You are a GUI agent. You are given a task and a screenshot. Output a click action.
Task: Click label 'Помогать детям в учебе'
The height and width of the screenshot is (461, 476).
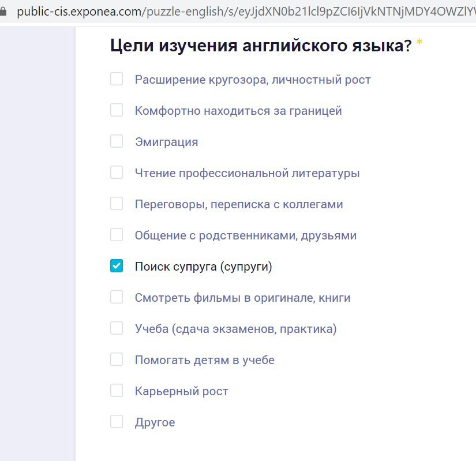coord(205,360)
